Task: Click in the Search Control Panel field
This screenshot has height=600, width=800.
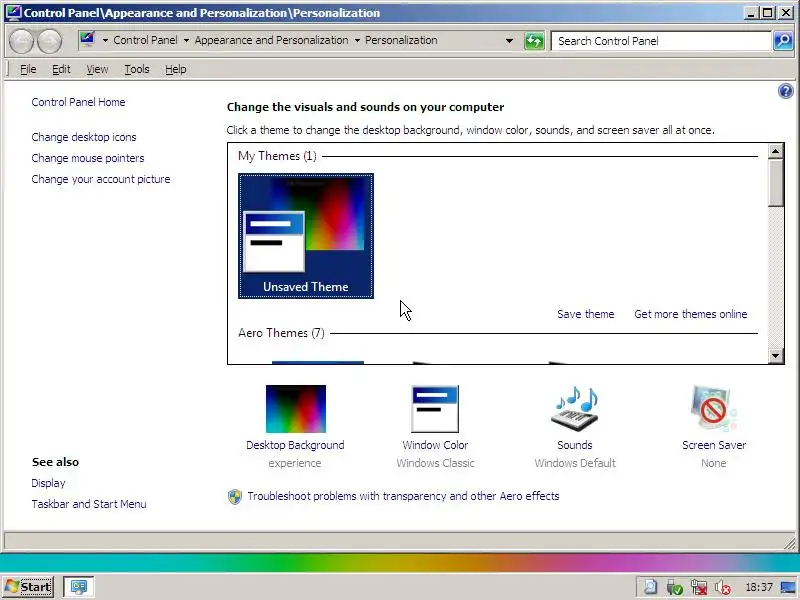Action: coord(661,41)
